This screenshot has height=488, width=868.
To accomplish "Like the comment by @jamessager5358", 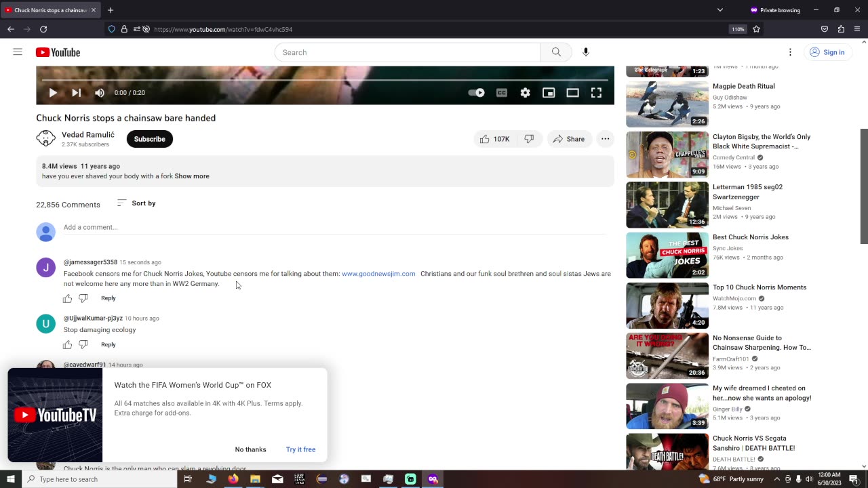I will 67,299.
